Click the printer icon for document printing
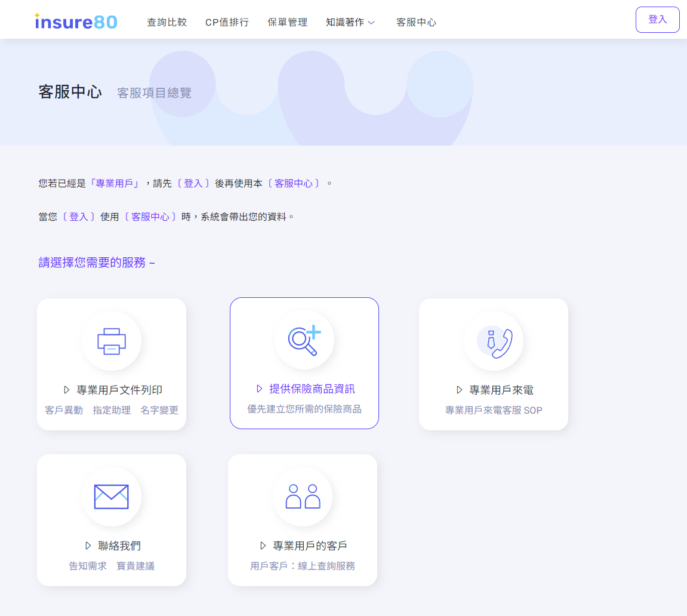This screenshot has height=616, width=687. pos(112,341)
